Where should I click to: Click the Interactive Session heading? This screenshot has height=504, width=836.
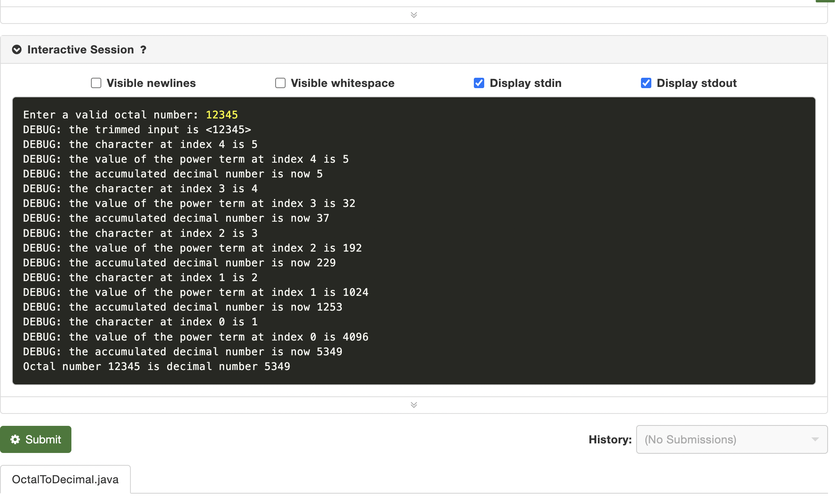[x=81, y=50]
